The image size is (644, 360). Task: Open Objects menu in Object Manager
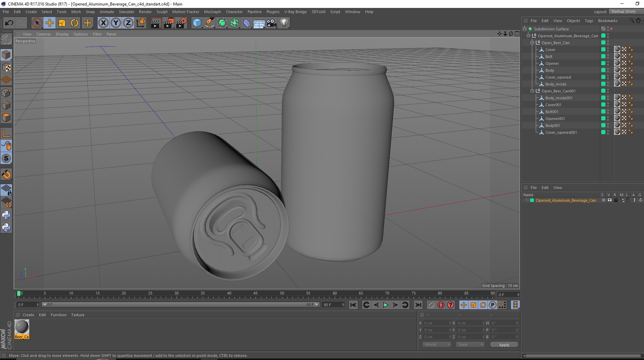(x=573, y=21)
